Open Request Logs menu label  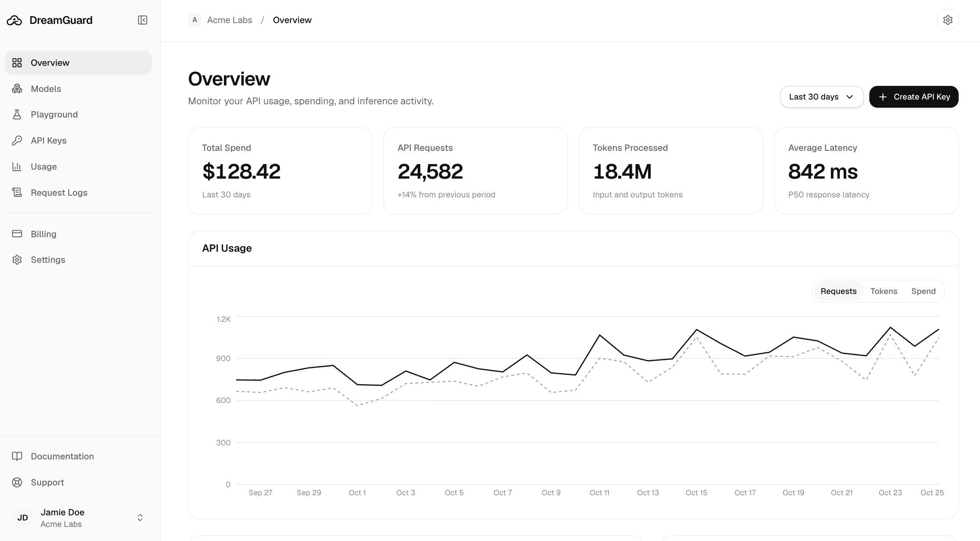(x=59, y=193)
